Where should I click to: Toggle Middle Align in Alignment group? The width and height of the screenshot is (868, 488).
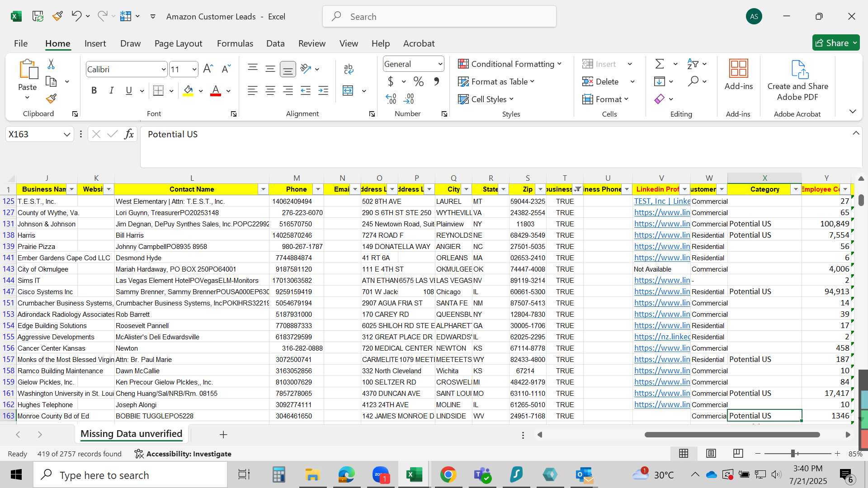coord(270,68)
